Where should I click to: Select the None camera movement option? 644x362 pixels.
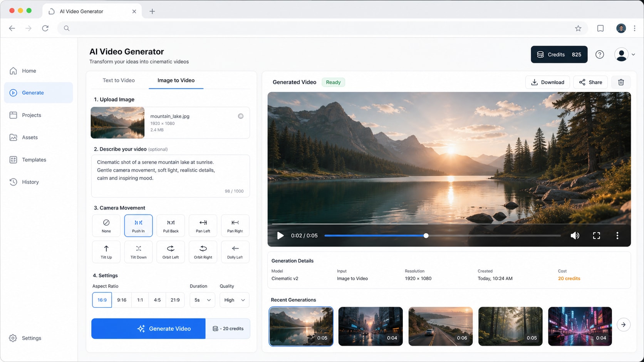(x=106, y=225)
